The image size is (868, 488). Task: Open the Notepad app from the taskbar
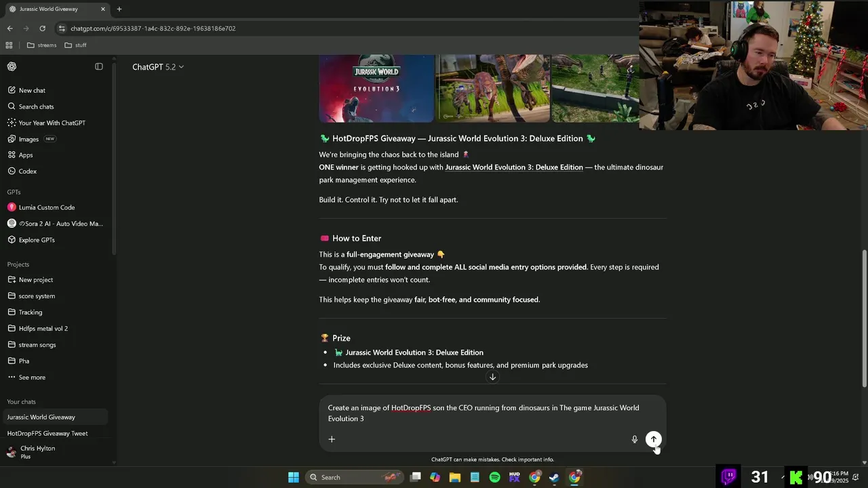[475, 477]
